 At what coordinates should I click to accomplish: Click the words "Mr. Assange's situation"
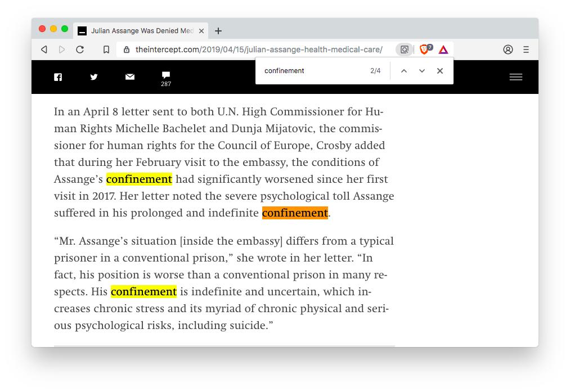[x=118, y=241]
